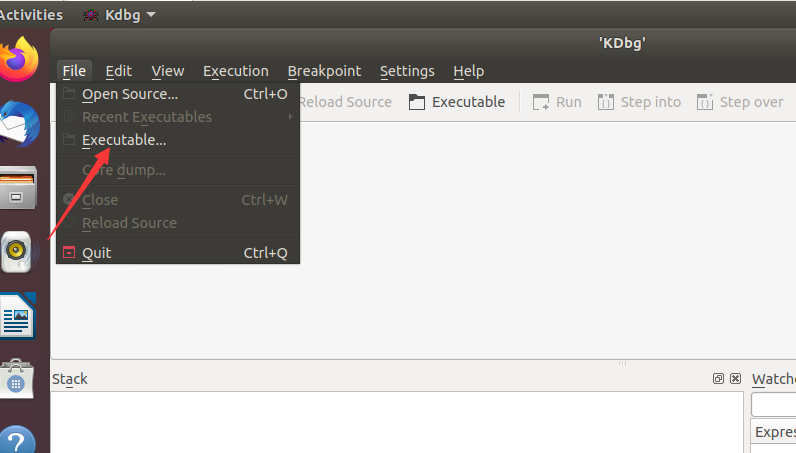796x453 pixels.
Task: Click the Stack panel title
Action: [x=70, y=379]
